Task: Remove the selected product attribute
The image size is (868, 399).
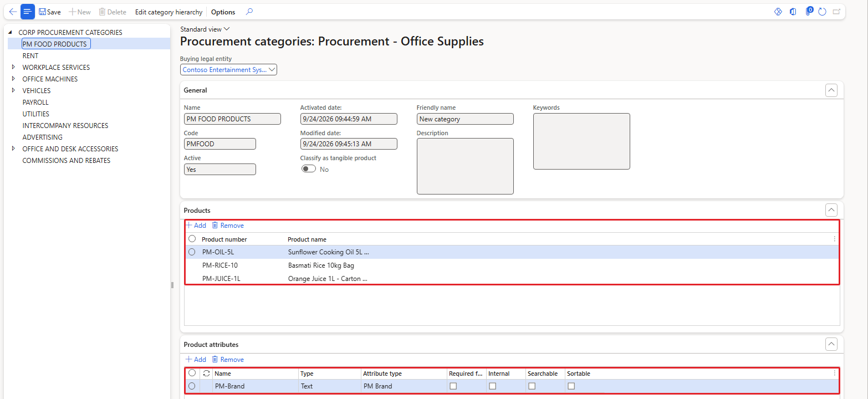Action: pos(228,360)
